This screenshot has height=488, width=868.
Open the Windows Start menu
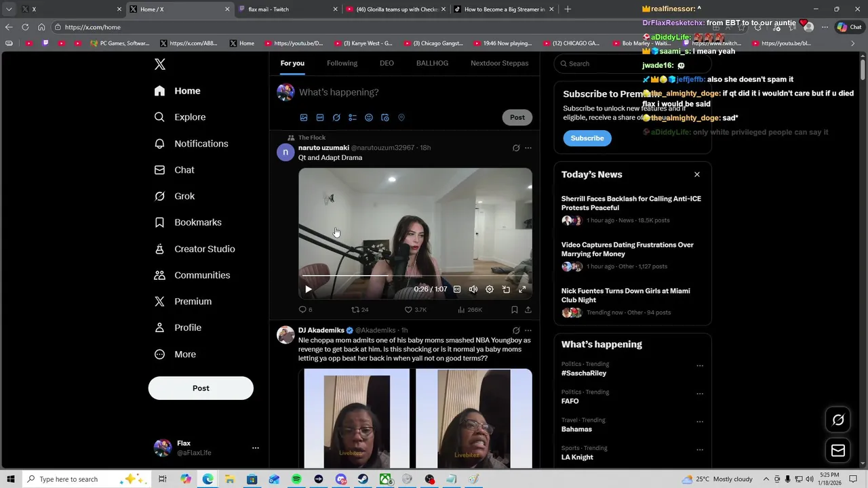(x=10, y=479)
